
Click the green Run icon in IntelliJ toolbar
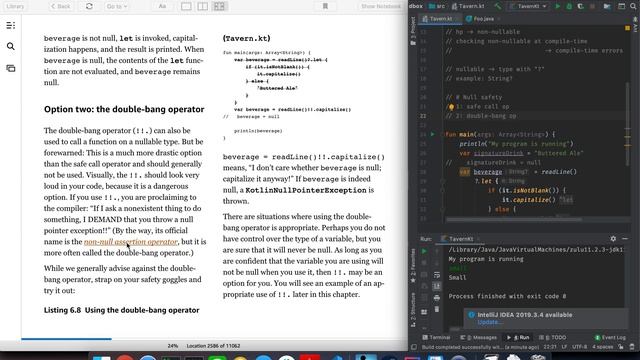point(558,6)
